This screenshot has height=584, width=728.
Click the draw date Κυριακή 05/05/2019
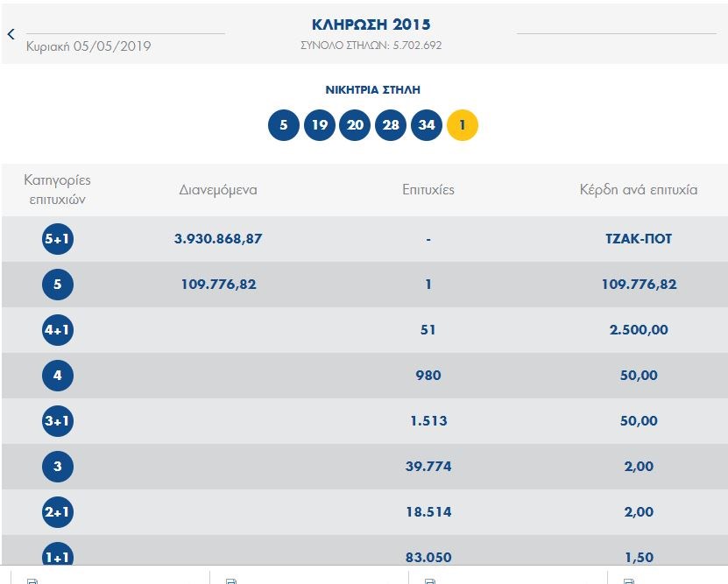(x=88, y=46)
